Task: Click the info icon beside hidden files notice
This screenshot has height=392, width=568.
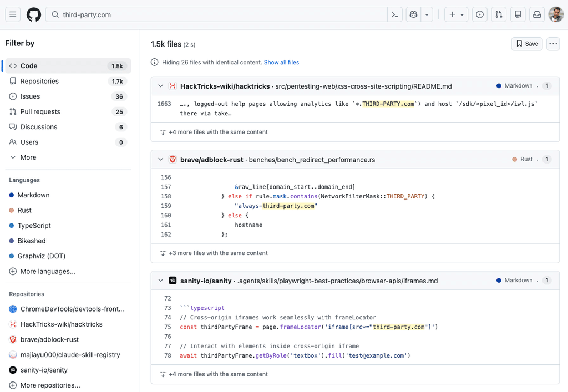Action: [154, 62]
